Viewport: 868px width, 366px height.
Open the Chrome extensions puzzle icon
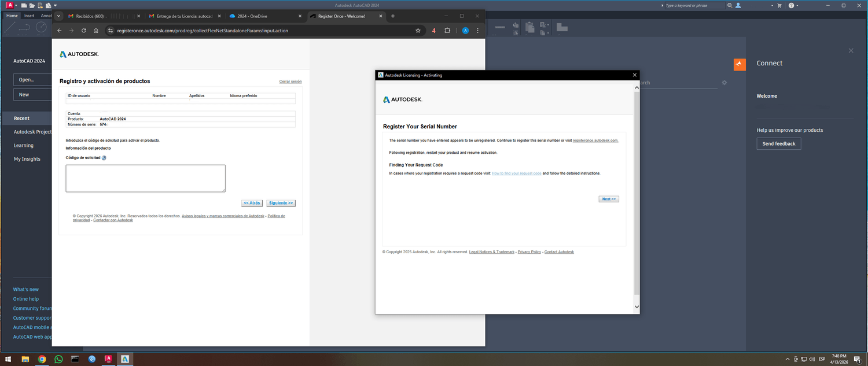pyautogui.click(x=447, y=31)
